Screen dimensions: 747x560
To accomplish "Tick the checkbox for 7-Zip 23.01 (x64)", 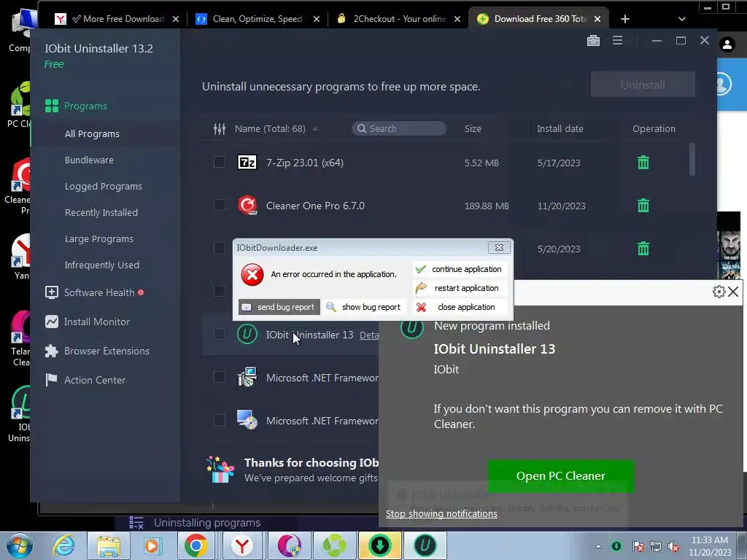I will [219, 163].
